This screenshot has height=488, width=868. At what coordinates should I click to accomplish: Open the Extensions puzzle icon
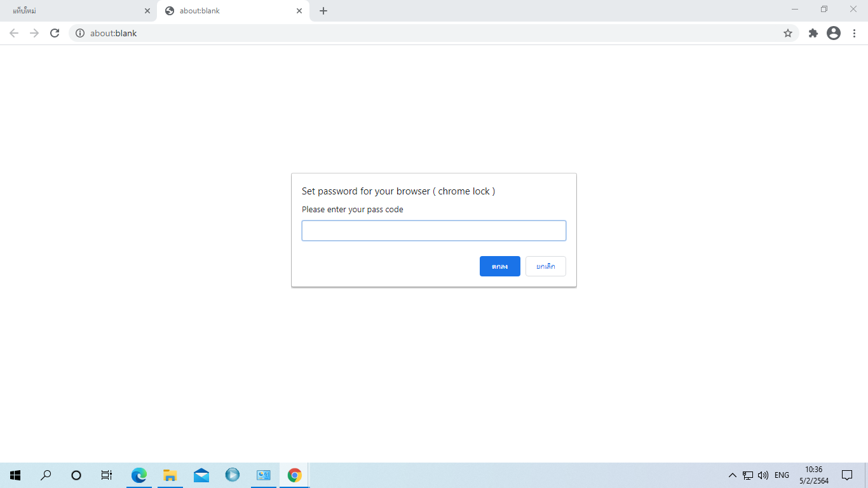[813, 33]
